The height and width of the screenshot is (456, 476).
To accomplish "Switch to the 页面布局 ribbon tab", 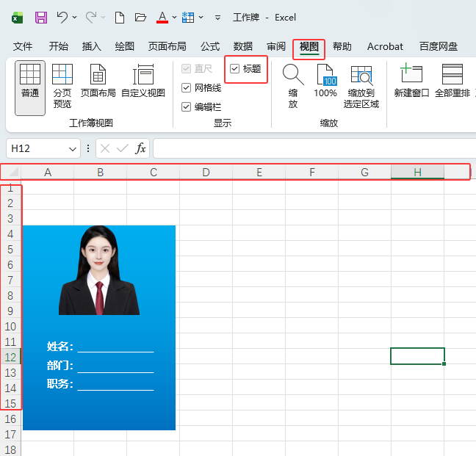I will [167, 46].
